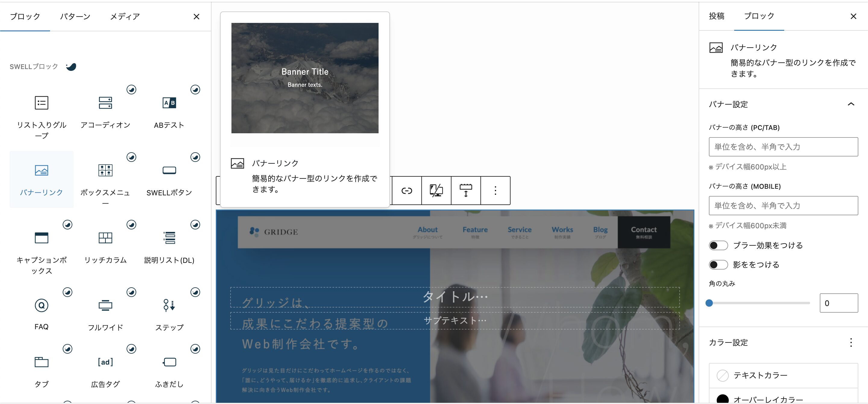The image size is (868, 404).
Task: Click the device display toggle toolbar icon
Action: pos(436,191)
